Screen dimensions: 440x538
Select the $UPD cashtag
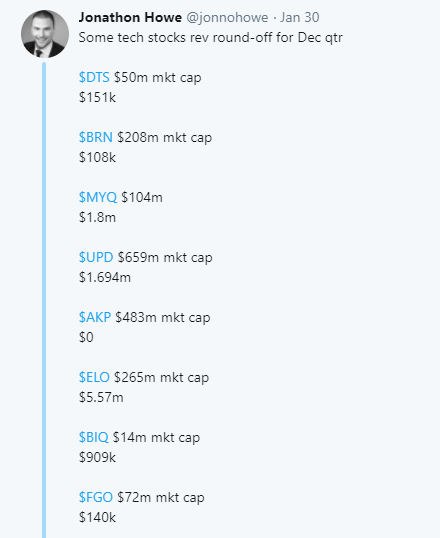tap(96, 258)
